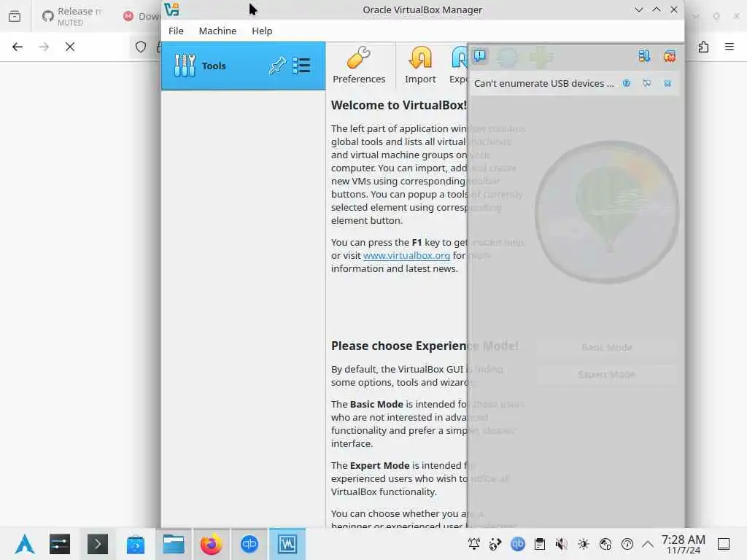Click the second tray icon with dots and arrow

(x=495, y=544)
